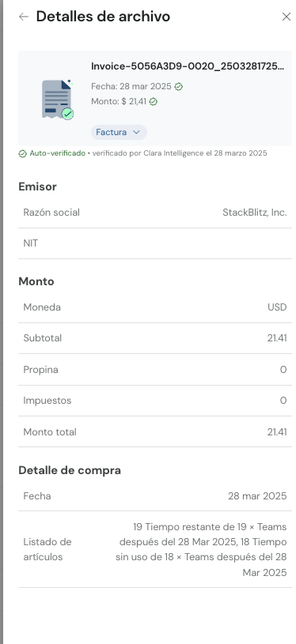Open the Listado de artículos description text
The image size is (296, 644).
click(x=201, y=549)
